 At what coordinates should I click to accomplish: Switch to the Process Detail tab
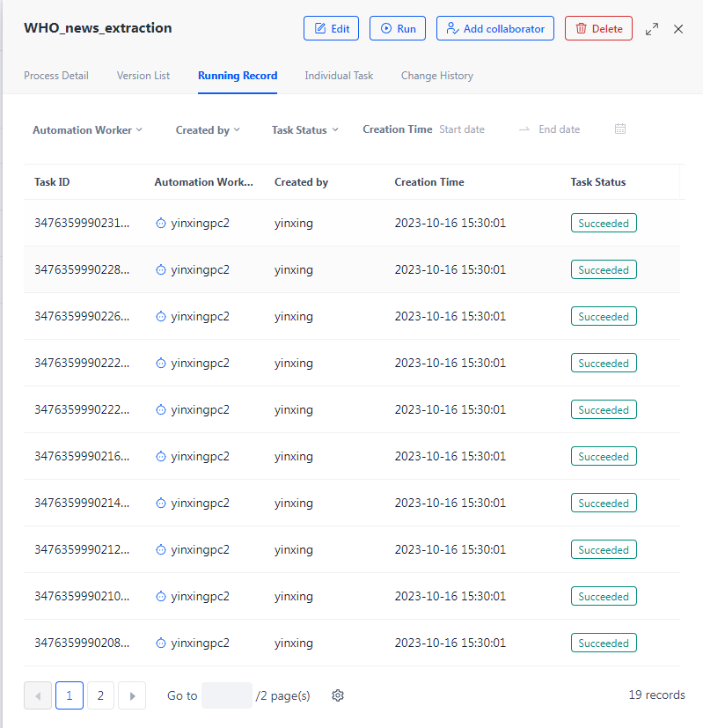(56, 76)
